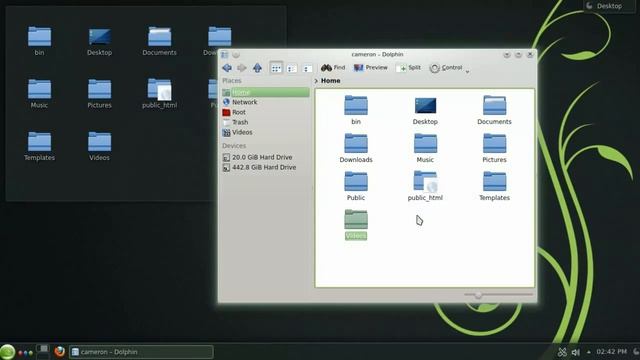
Task: Click the activities dots icon in panel
Action: click(x=25, y=353)
